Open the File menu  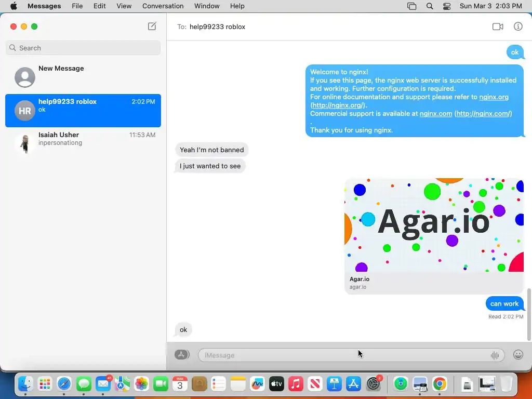[77, 6]
